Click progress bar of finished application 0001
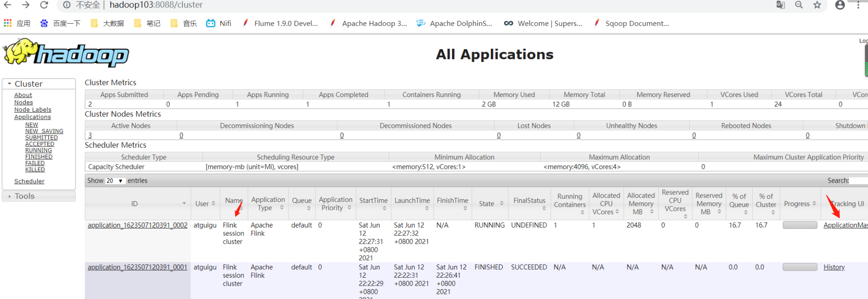 coord(800,267)
